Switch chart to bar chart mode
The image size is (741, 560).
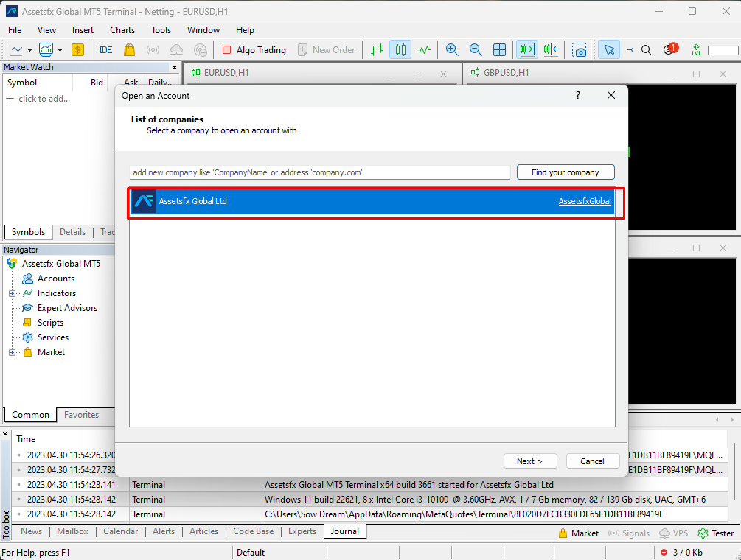377,49
